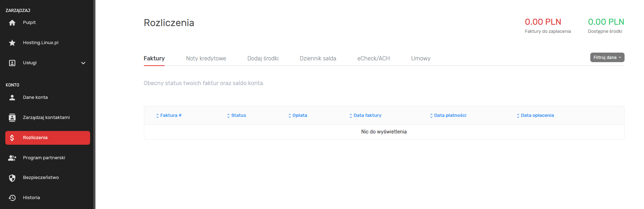Open the Dodaj środki tab
Screen dimensions: 644x209
(263, 59)
